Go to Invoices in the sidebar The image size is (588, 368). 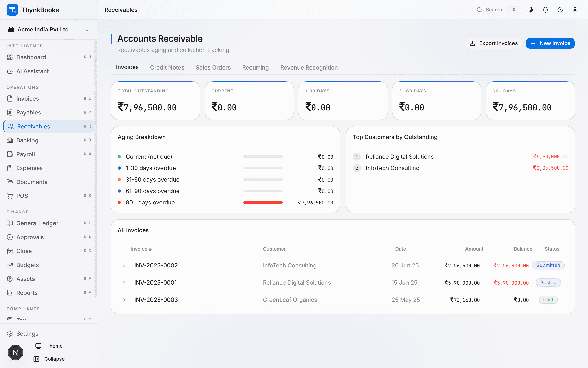[49, 99]
